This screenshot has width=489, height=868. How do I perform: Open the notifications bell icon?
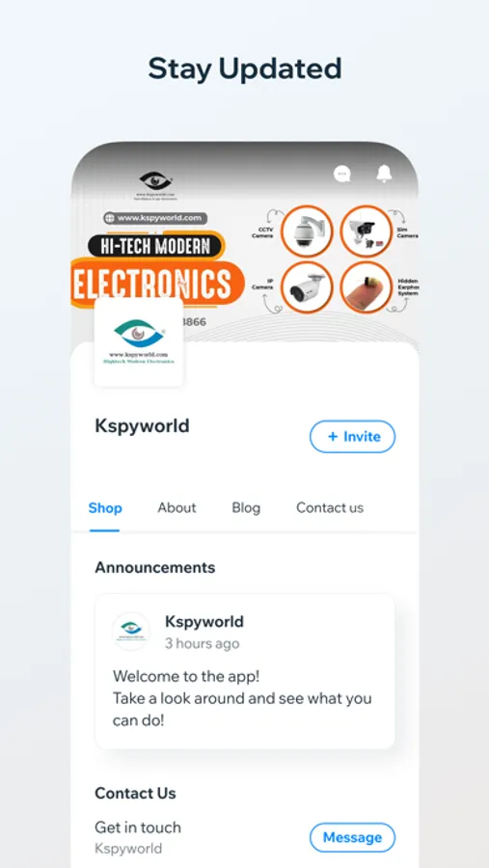coord(384,174)
